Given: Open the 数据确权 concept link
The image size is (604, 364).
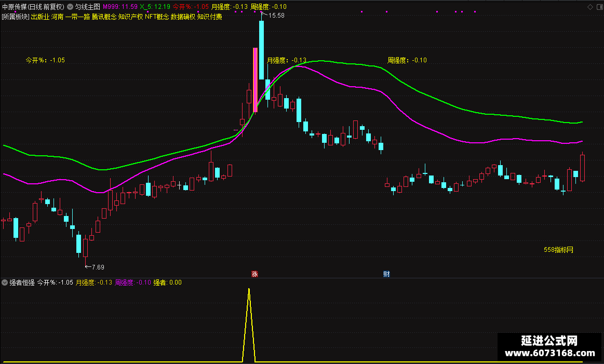Looking at the screenshot, I should [x=183, y=17].
